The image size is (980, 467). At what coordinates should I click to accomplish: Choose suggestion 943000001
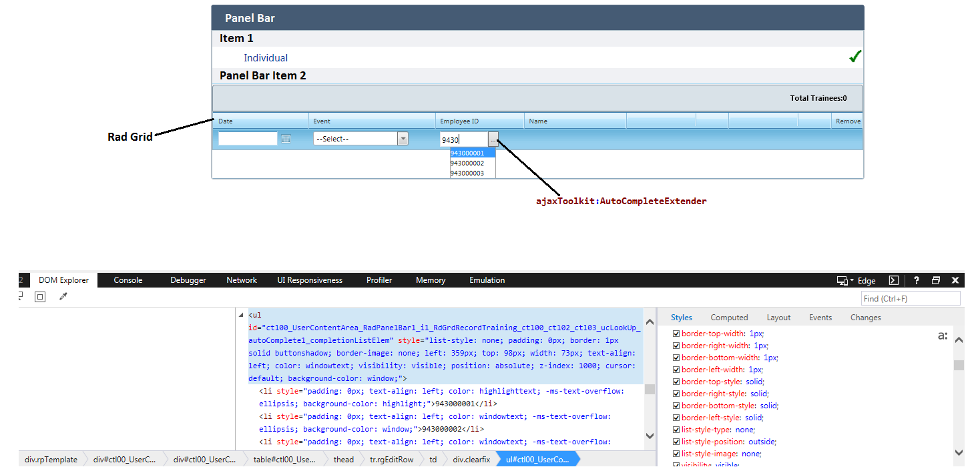point(473,153)
